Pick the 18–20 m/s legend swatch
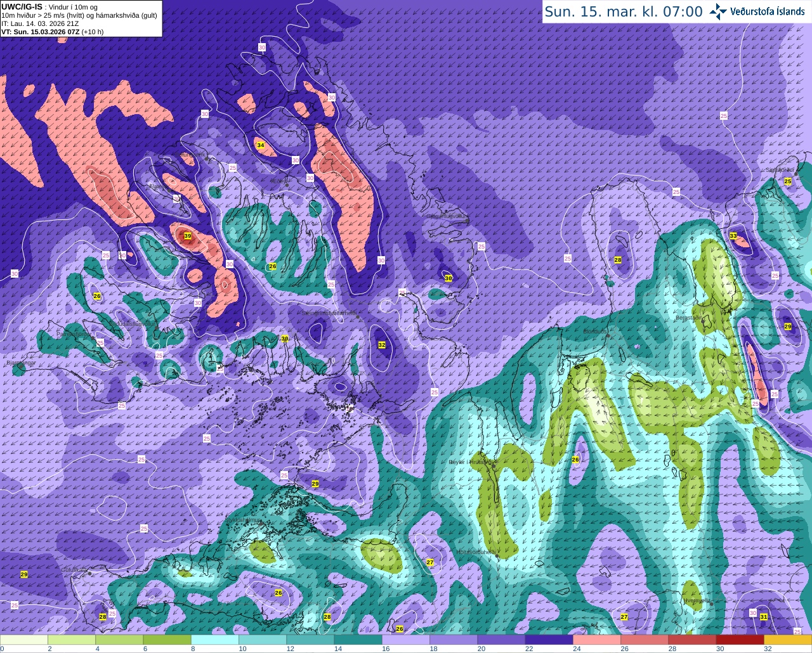The width and height of the screenshot is (812, 653). 454,640
